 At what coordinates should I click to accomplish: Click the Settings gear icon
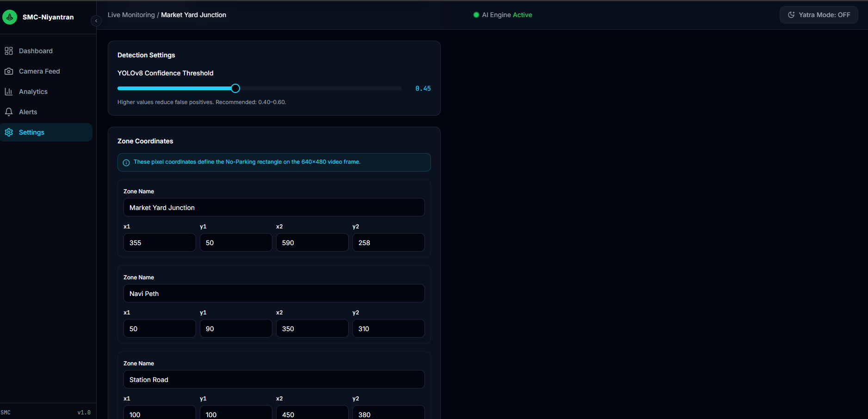(9, 132)
